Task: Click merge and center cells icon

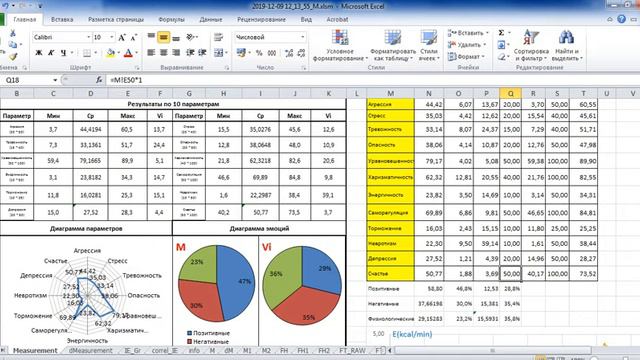Action: (x=219, y=53)
